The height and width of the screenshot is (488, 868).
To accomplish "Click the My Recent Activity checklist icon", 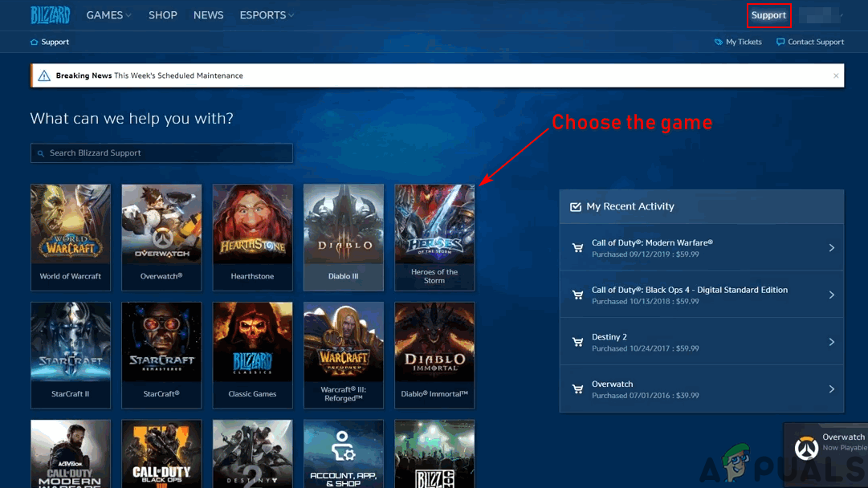I will (x=576, y=206).
